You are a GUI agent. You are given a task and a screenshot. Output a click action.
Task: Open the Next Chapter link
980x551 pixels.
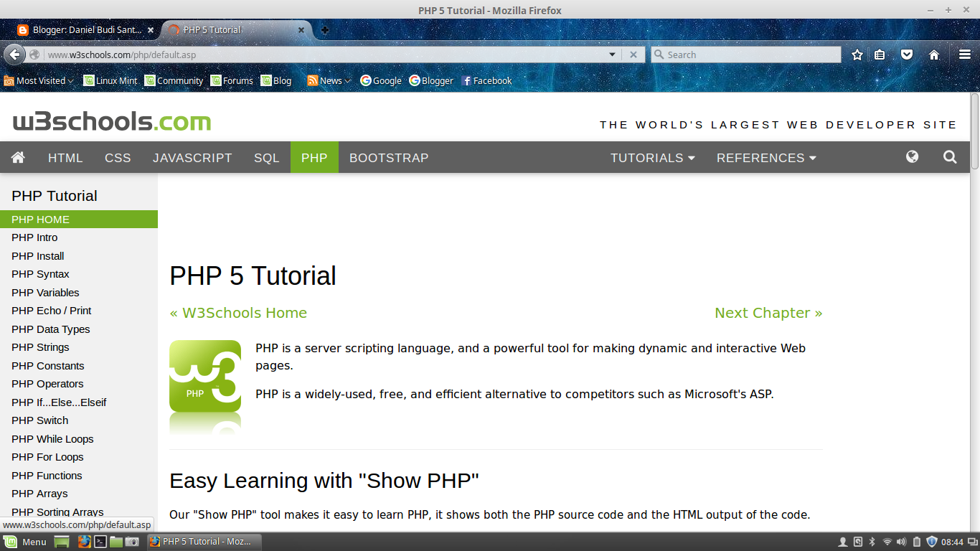768,312
